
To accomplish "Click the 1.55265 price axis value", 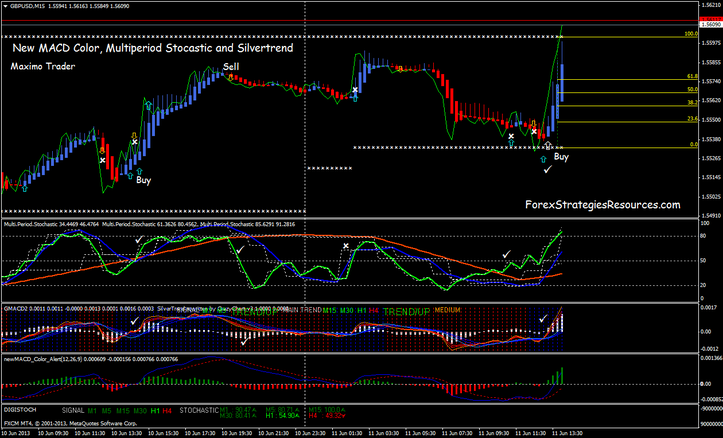I will pyautogui.click(x=712, y=158).
